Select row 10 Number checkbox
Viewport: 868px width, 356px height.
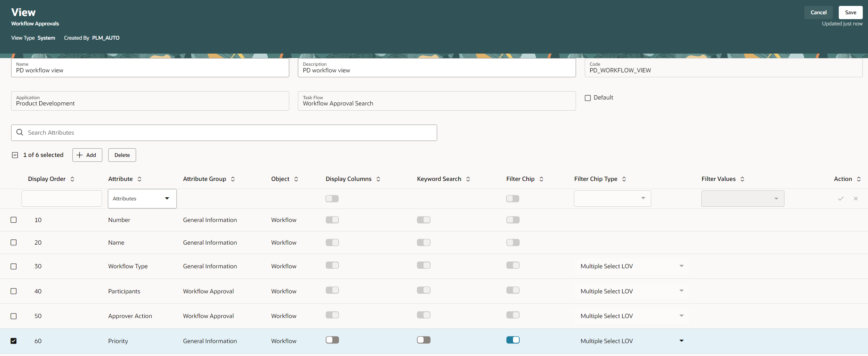[14, 220]
